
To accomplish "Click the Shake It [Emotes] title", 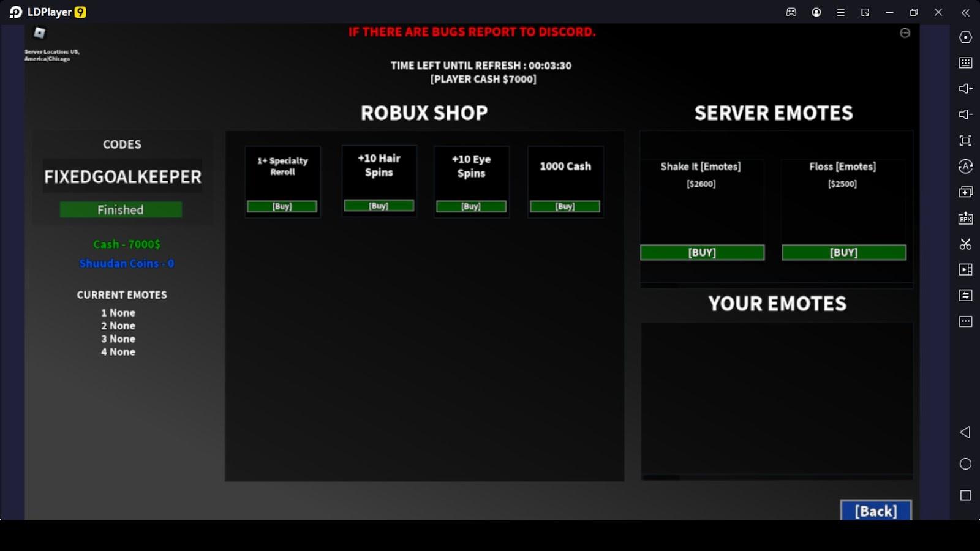I will [701, 167].
